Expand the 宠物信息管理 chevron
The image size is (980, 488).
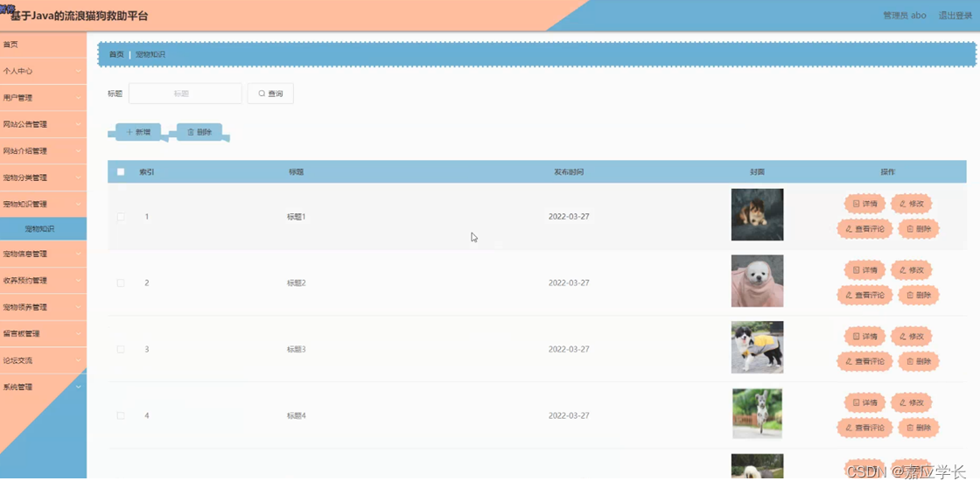78,254
